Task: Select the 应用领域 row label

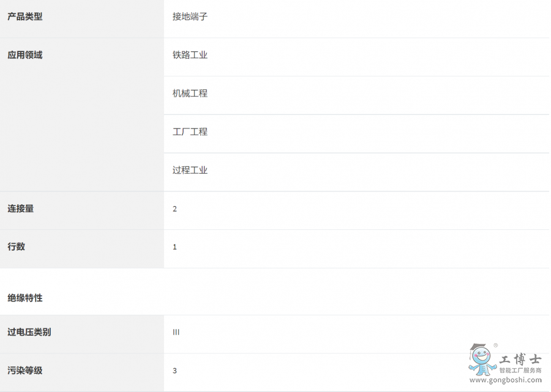Action: click(25, 55)
